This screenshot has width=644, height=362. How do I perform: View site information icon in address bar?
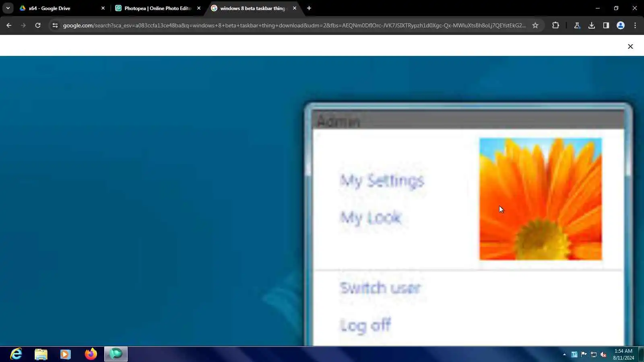55,25
